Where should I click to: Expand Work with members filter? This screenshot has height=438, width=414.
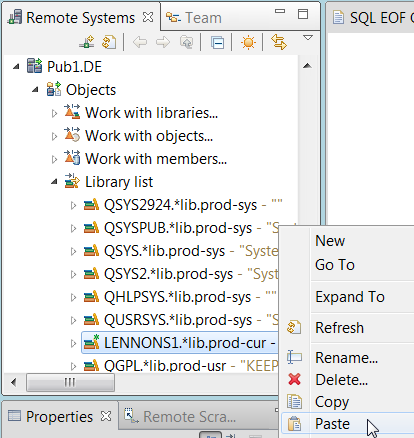(x=54, y=159)
